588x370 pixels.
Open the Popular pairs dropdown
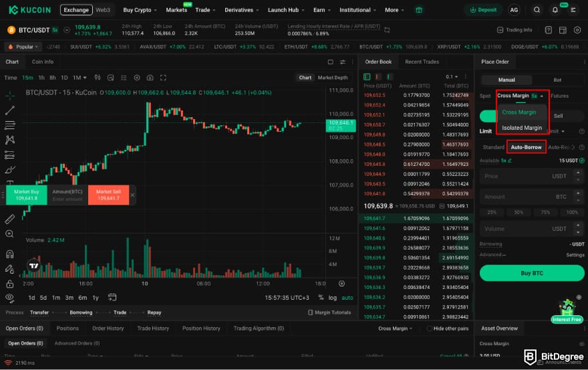click(x=23, y=47)
